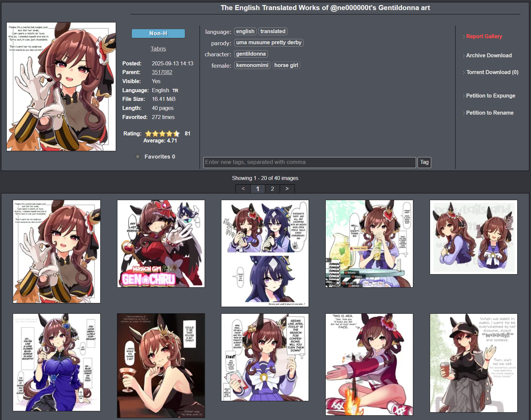This screenshot has width=531, height=420.
Task: Click the posted date '2025-09-13 14:13'
Action: [172, 63]
